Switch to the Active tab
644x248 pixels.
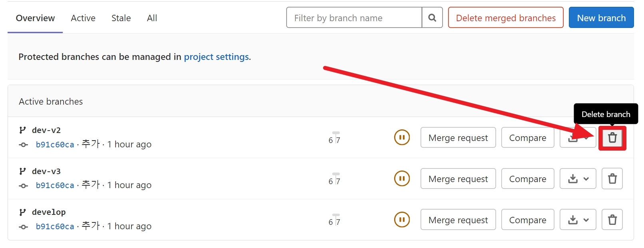[83, 18]
